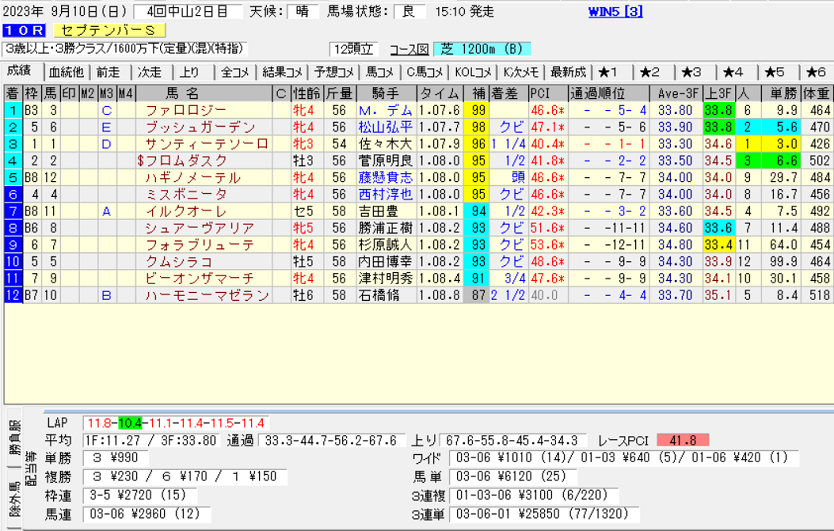Image resolution: width=834 pixels, height=531 pixels.
Task: Show the 予想コメ tab
Action: point(331,72)
